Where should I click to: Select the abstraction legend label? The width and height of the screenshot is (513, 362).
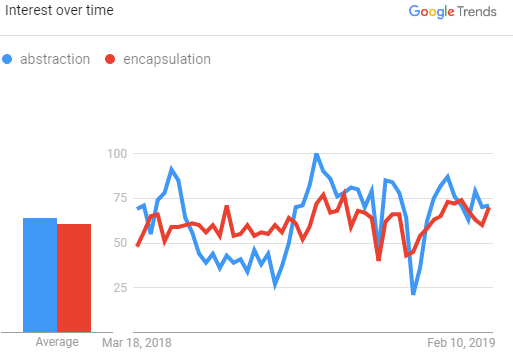55,59
